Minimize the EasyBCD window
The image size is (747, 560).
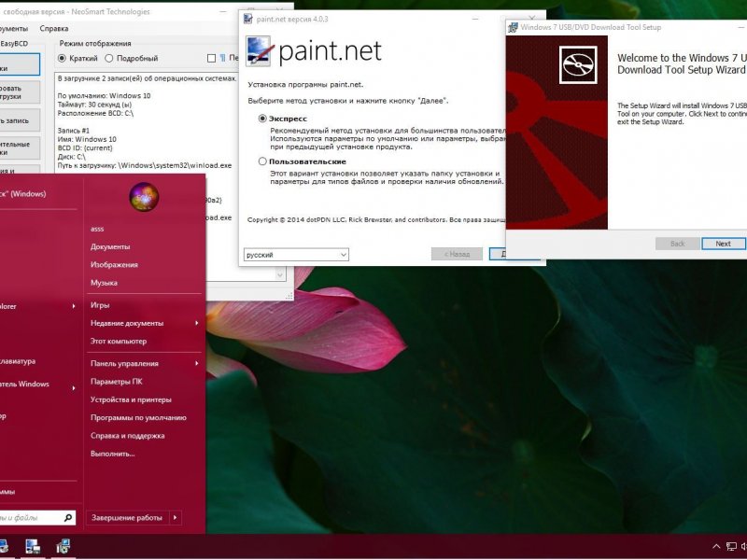tap(223, 11)
